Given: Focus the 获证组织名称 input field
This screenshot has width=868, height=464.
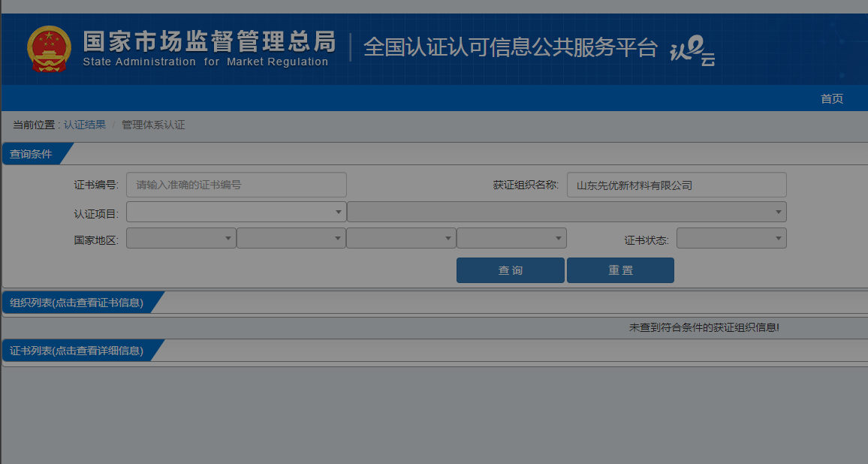Looking at the screenshot, I should tap(677, 185).
